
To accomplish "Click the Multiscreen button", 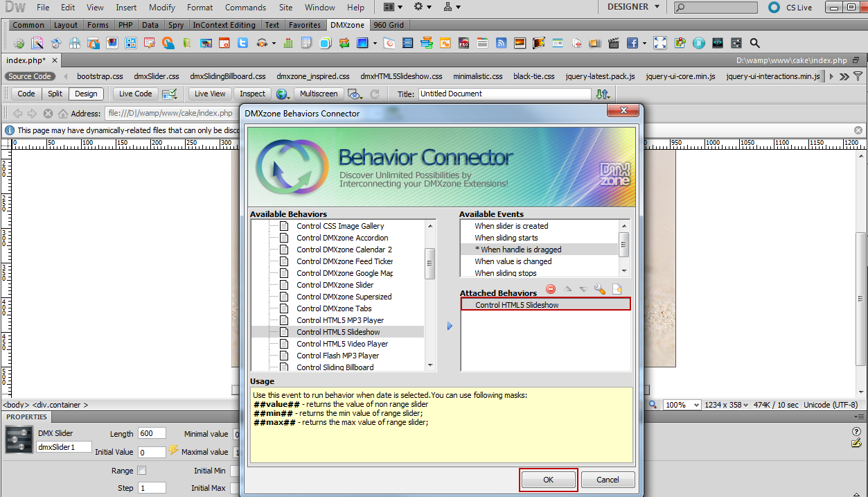I will (319, 94).
